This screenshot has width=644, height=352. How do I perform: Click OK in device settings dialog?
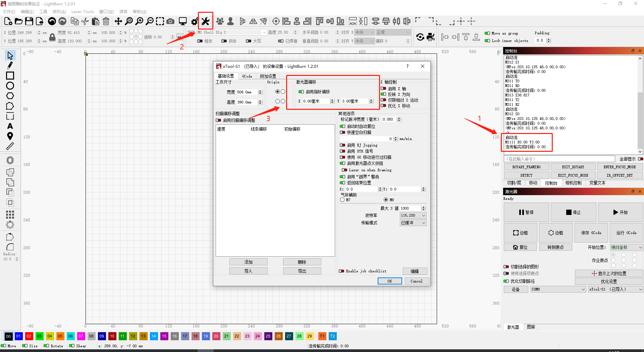click(390, 281)
